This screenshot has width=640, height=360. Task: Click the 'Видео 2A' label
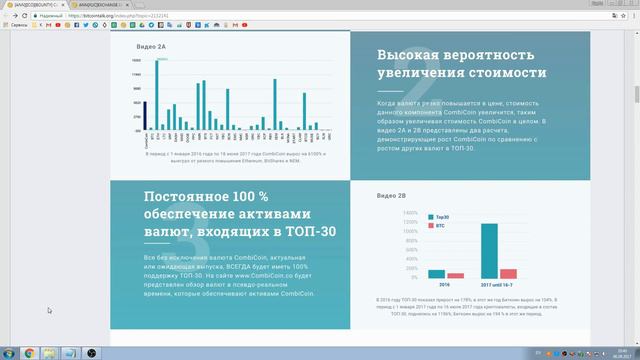[151, 47]
